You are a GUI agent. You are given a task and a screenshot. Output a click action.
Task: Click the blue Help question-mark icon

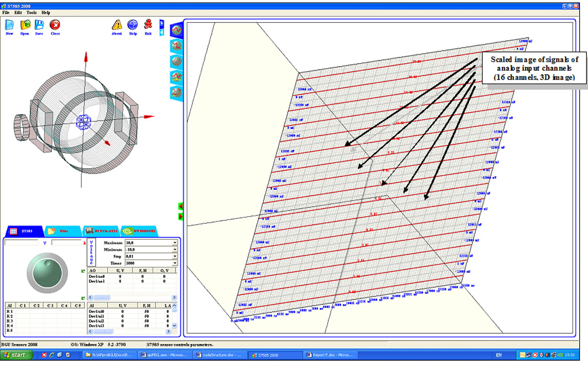click(132, 25)
